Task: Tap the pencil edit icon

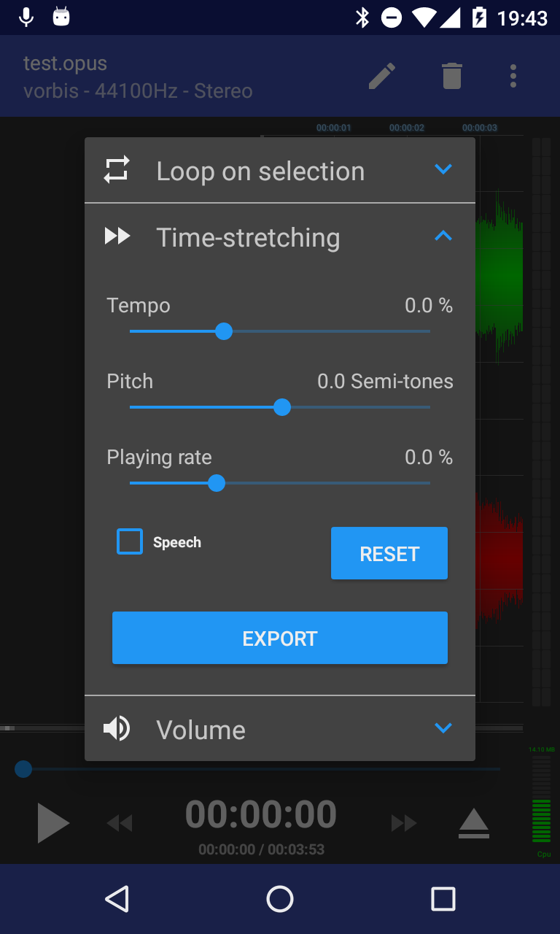Action: tap(382, 76)
